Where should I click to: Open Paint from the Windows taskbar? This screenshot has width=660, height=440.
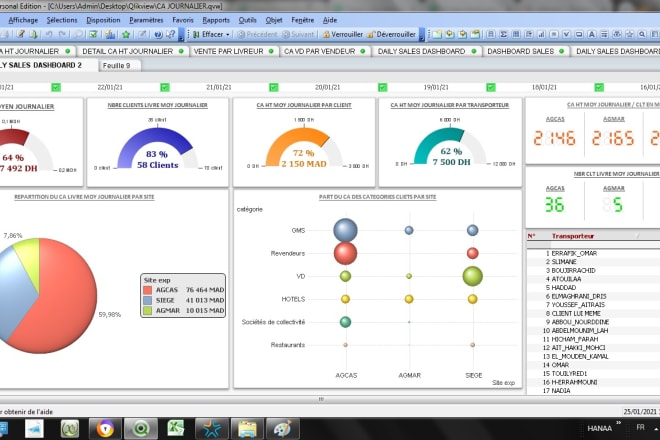point(282,429)
